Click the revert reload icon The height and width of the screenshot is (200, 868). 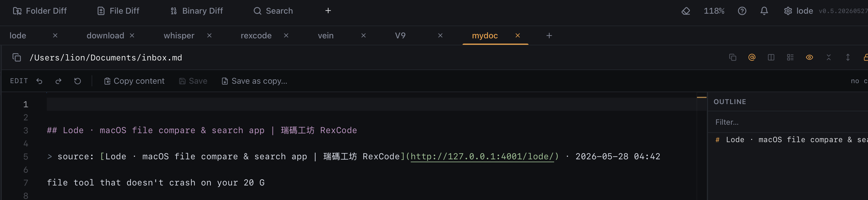77,81
